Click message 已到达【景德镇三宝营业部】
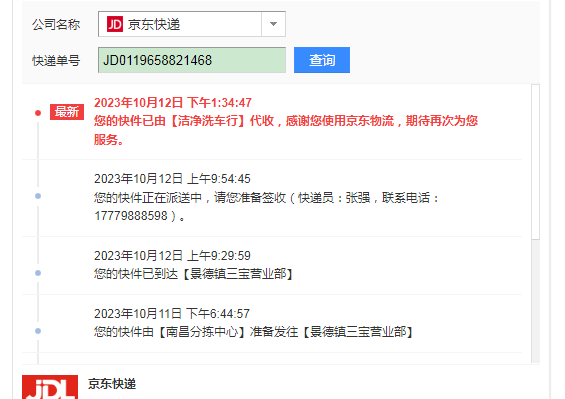This screenshot has width=565, height=399. point(194,274)
